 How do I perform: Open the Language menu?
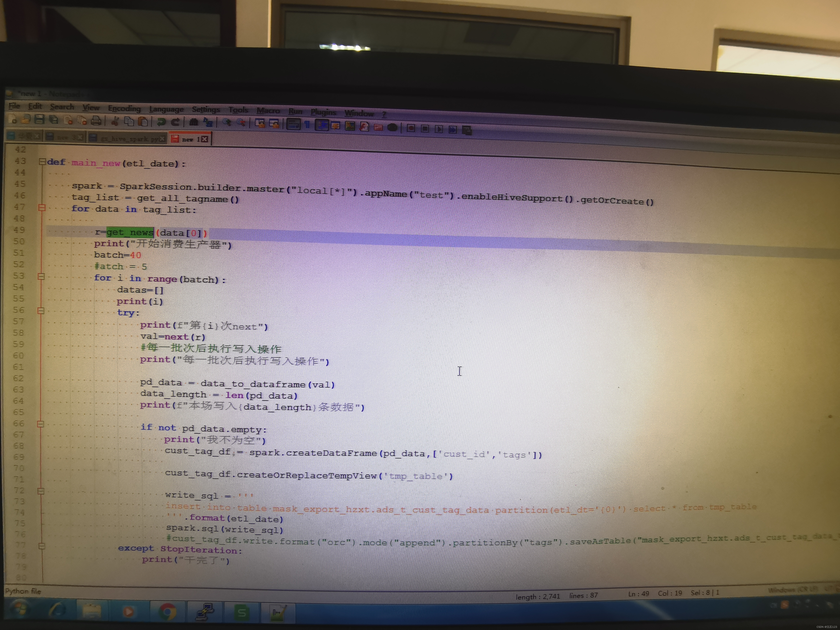click(x=166, y=109)
